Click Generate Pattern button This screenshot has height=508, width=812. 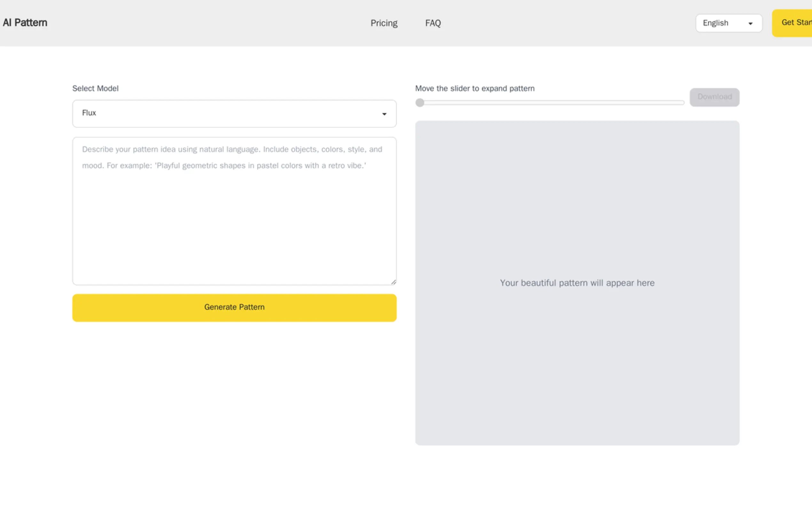pyautogui.click(x=234, y=307)
